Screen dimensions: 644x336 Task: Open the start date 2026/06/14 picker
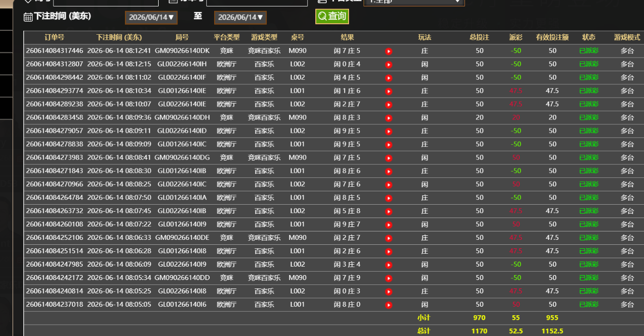coord(151,17)
